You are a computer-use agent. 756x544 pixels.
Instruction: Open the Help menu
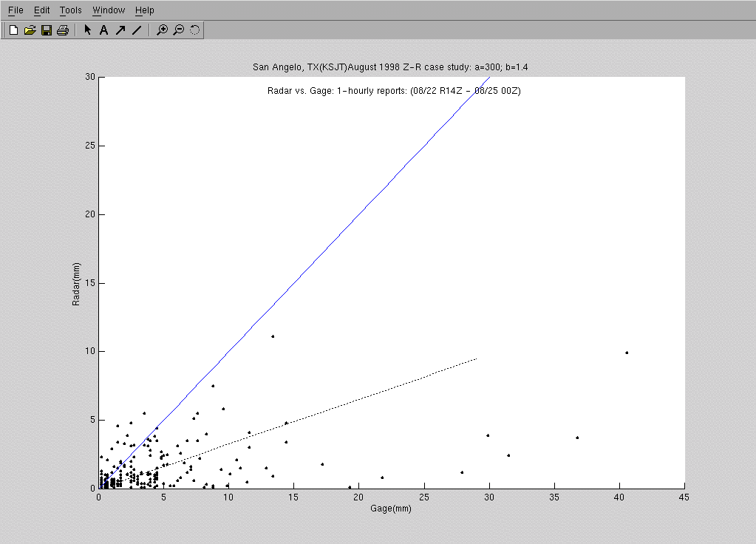point(145,10)
